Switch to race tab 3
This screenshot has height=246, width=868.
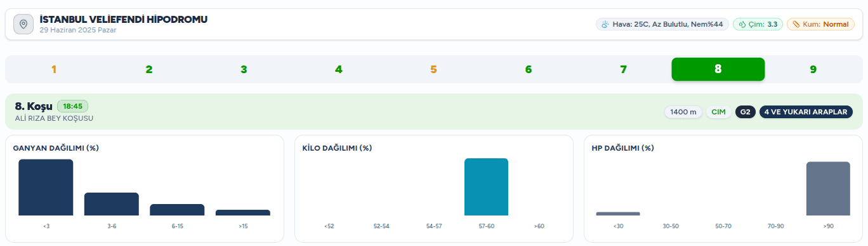click(244, 69)
